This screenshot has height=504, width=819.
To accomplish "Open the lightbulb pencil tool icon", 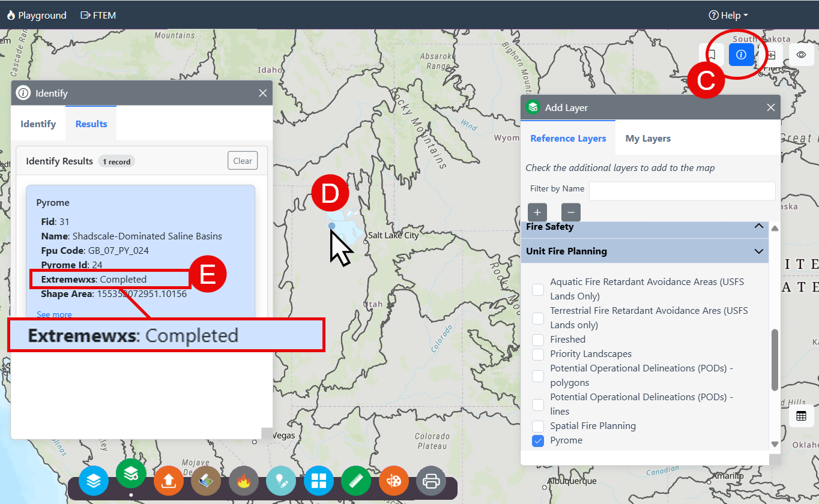I will click(281, 481).
